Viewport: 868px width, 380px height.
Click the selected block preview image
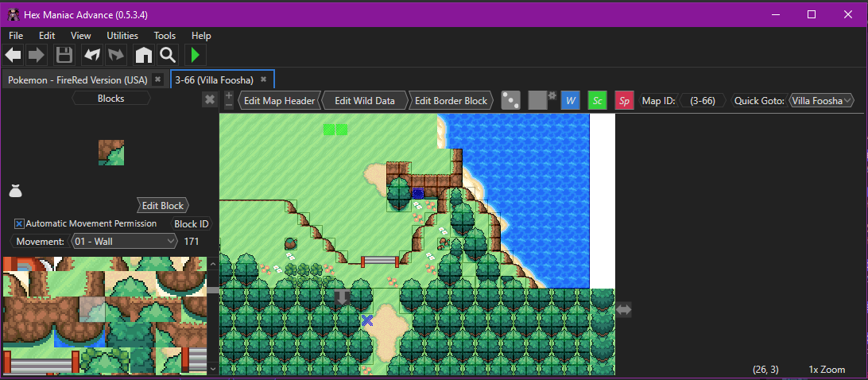[x=110, y=153]
